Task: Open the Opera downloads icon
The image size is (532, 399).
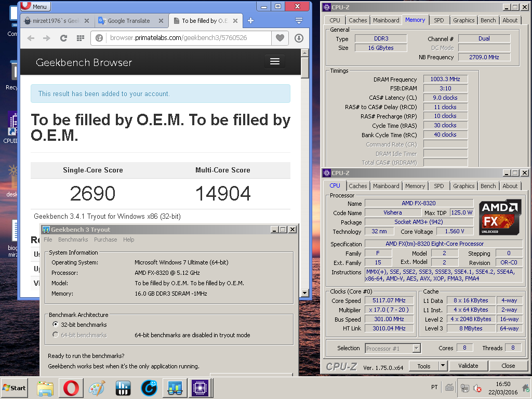Action: pyautogui.click(x=299, y=38)
